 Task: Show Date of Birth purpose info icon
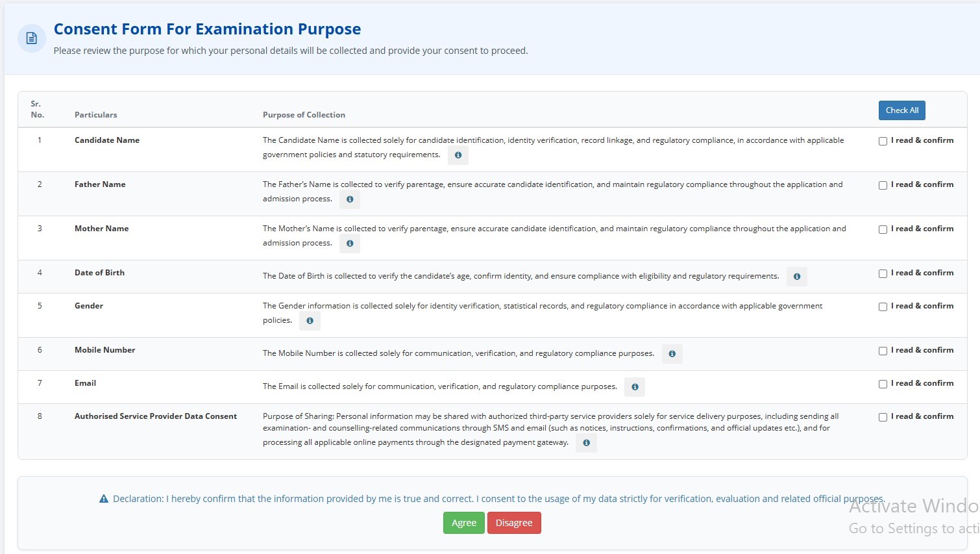[x=797, y=277]
